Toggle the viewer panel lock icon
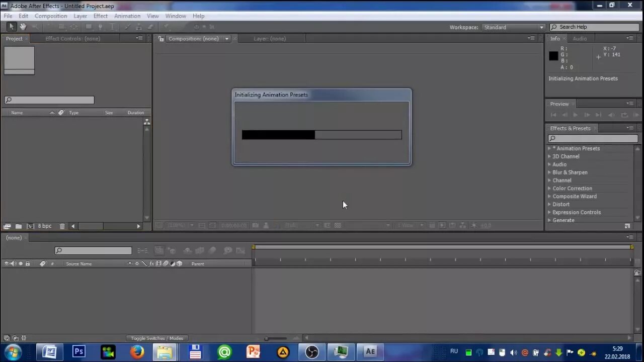Screen dimensions: 644x362 click(x=161, y=39)
